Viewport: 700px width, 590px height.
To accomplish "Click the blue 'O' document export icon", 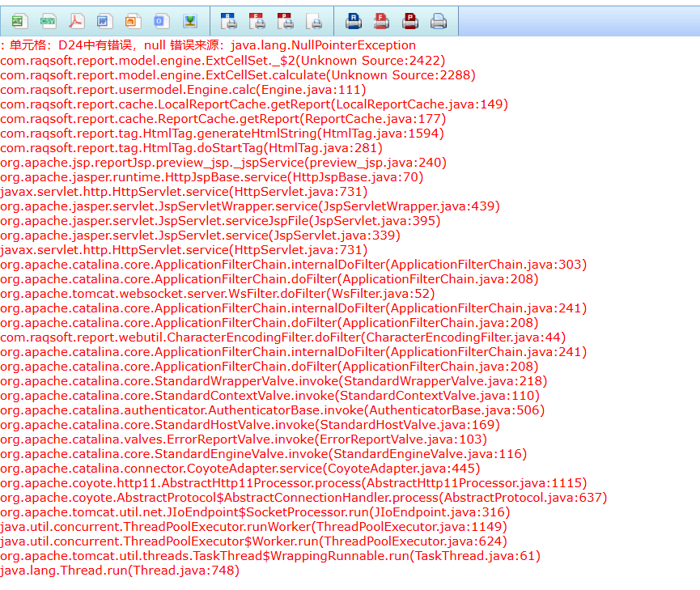I will [161, 21].
